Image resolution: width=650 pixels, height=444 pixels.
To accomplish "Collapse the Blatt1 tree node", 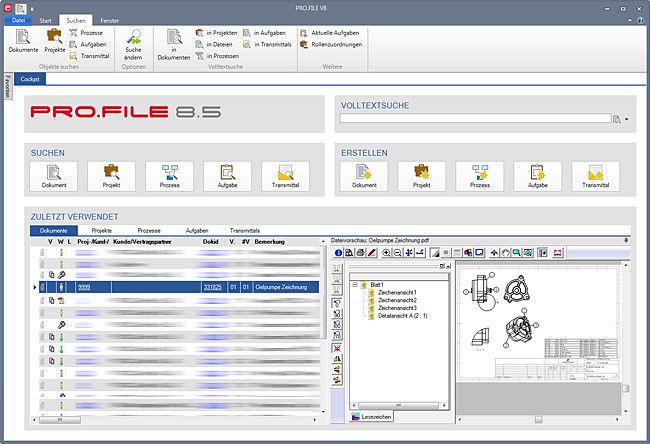I will (x=355, y=285).
